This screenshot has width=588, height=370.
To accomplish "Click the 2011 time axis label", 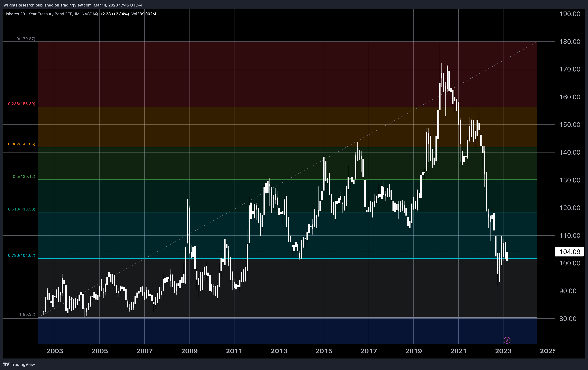I will point(234,351).
